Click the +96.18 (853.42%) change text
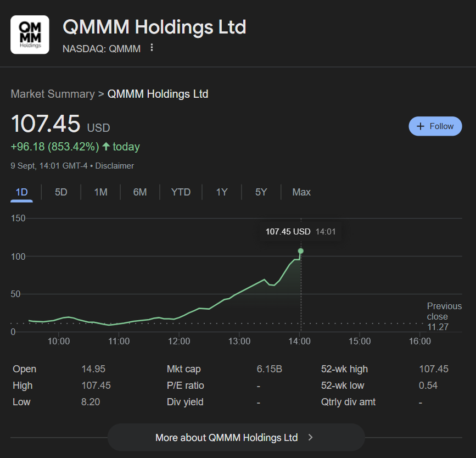Viewport: 476px width, 458px height. [x=55, y=147]
